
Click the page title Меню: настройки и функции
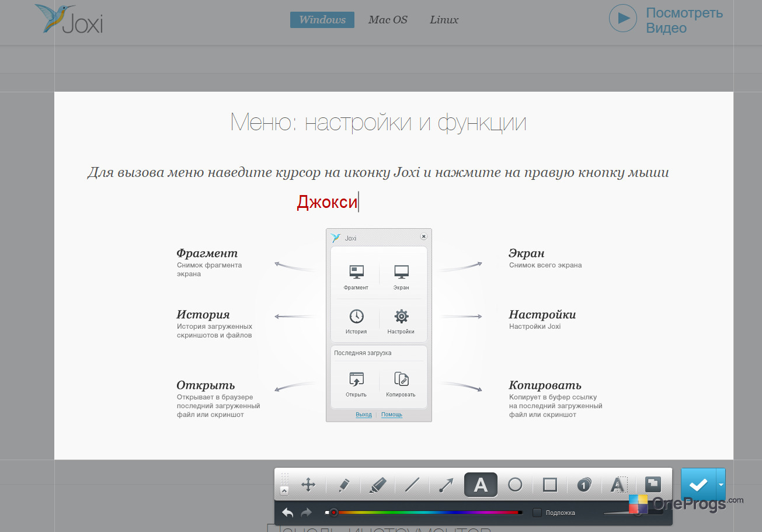pyautogui.click(x=379, y=123)
